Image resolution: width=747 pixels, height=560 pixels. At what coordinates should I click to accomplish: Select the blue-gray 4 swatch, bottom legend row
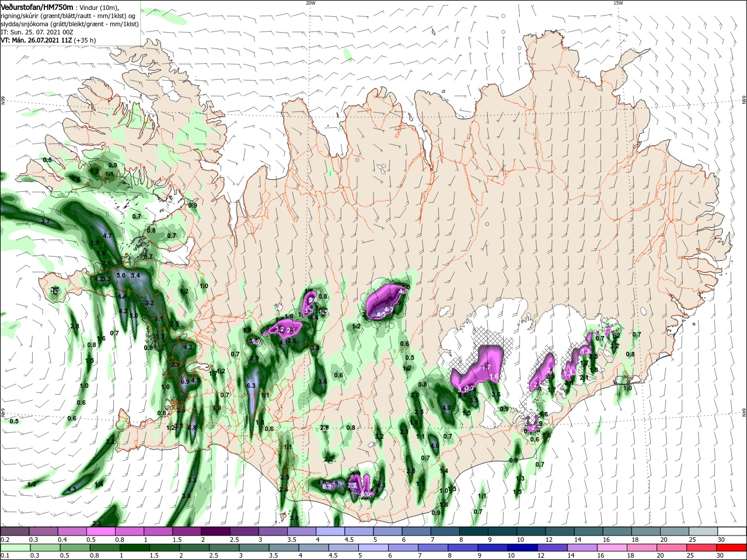point(313,547)
